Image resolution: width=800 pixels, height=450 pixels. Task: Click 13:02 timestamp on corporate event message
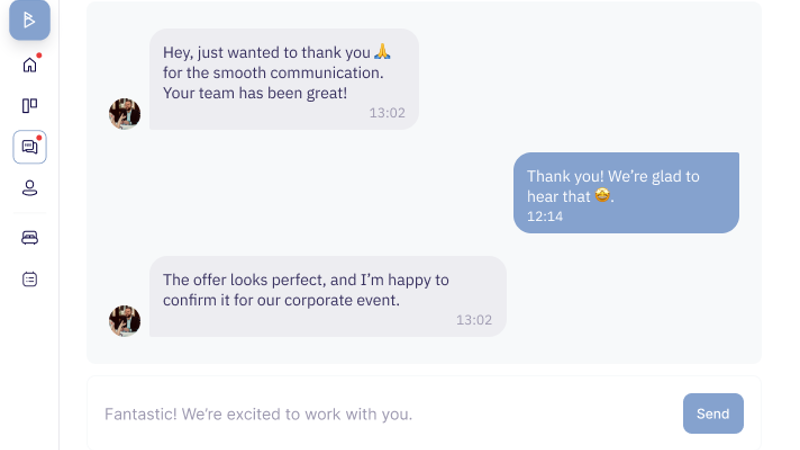tap(474, 320)
